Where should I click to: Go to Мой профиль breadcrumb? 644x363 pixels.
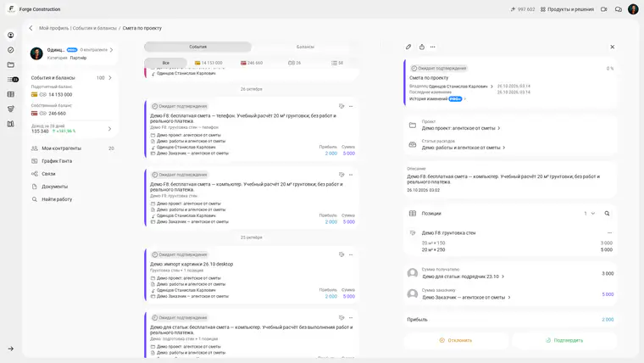pyautogui.click(x=53, y=28)
